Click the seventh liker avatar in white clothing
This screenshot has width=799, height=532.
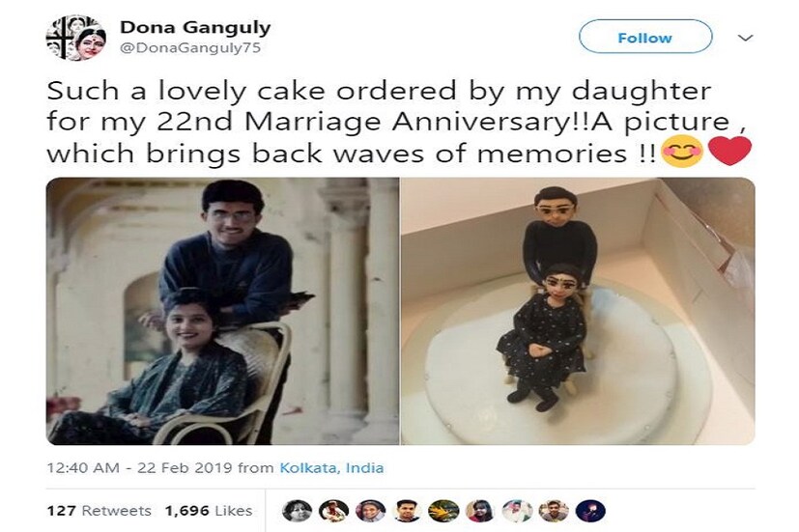517,511
